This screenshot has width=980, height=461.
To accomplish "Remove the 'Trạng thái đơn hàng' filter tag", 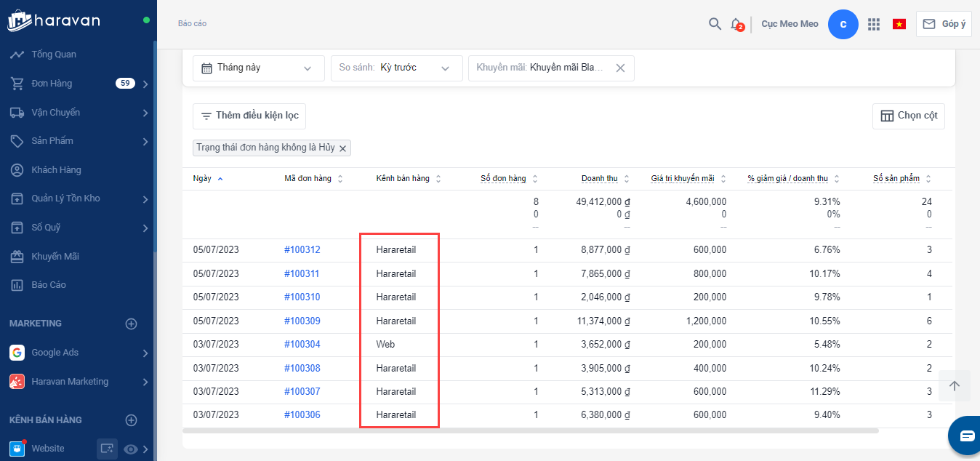I will (x=343, y=148).
